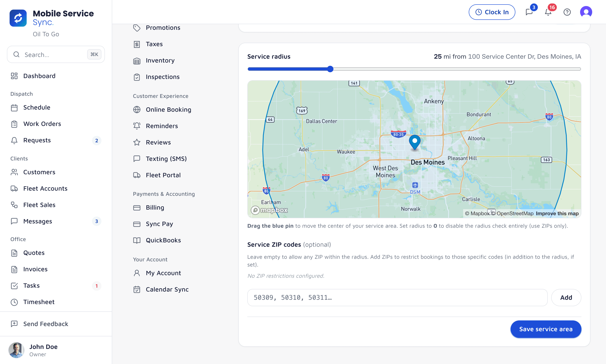The image size is (606, 364).
Task: Click the Inventory box icon
Action: pyautogui.click(x=137, y=61)
